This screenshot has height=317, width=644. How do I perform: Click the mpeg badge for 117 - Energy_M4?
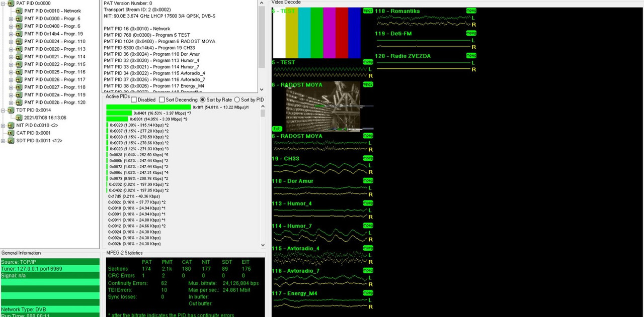click(368, 293)
